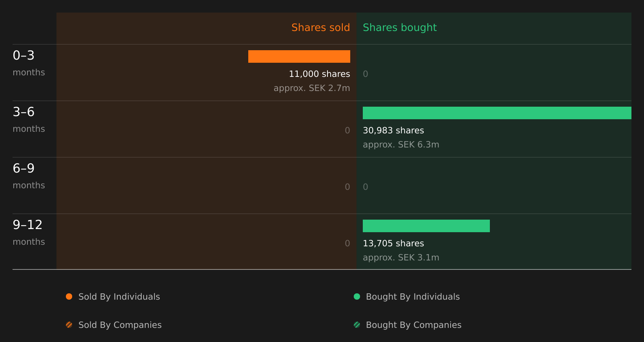Image resolution: width=644 pixels, height=342 pixels.
Task: Click the 30,983 shares label
Action: [x=393, y=130]
